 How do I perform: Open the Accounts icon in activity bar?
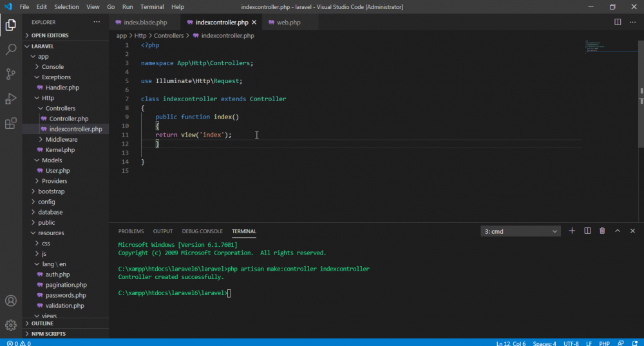(11, 301)
